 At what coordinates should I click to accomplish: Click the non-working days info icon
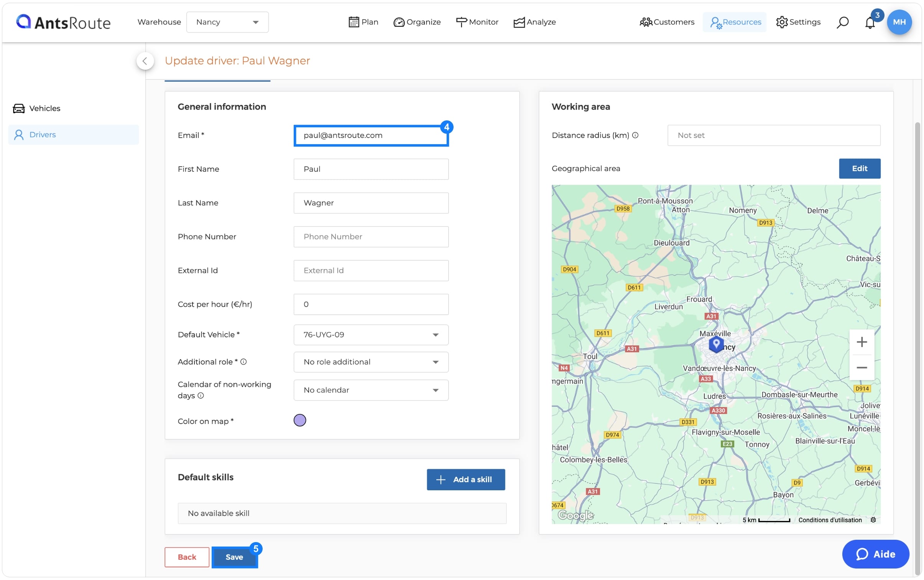(201, 396)
